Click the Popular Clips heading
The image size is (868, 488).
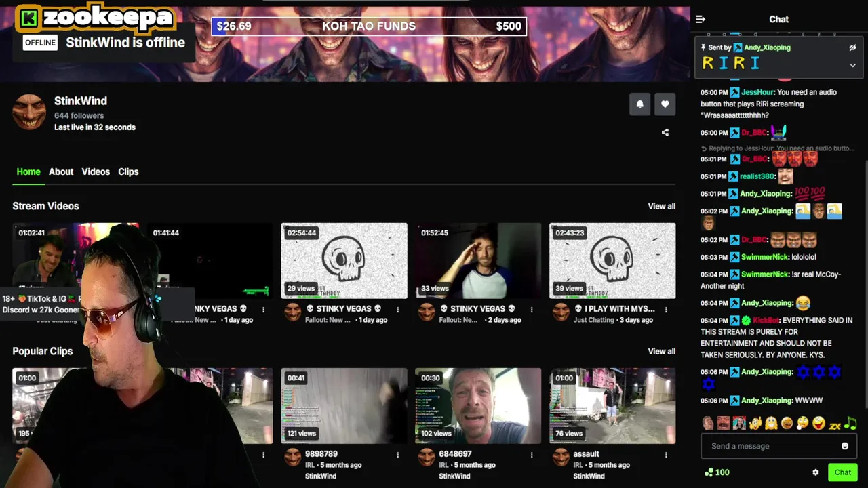[42, 351]
